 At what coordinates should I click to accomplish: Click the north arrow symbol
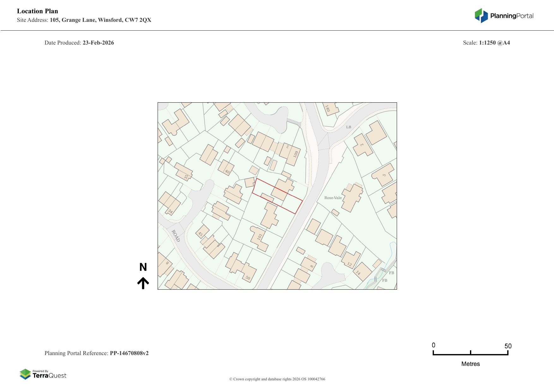(143, 283)
